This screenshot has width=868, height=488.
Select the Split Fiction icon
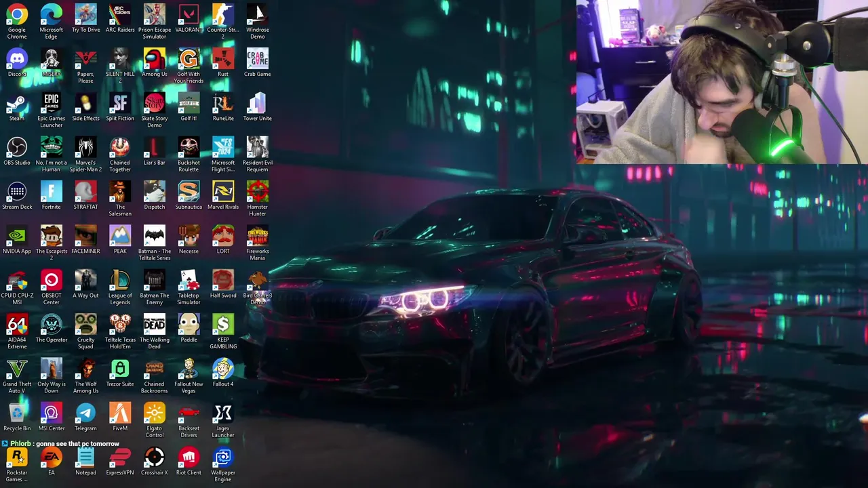coord(120,103)
